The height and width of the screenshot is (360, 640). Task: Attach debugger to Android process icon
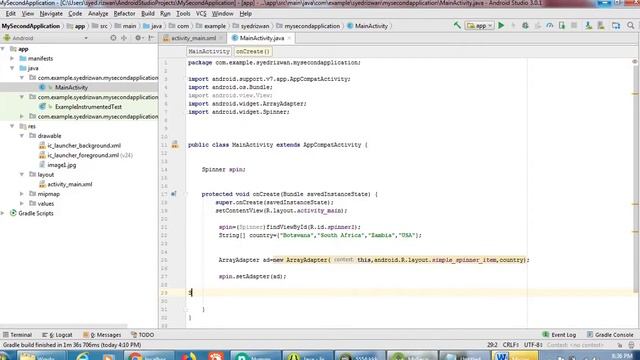pyautogui.click(x=562, y=26)
